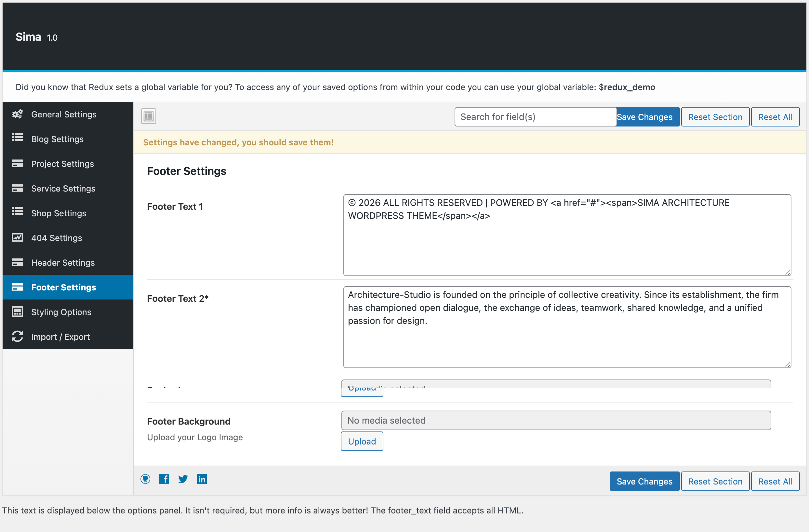
Task: Focus the Search for field(s) box
Action: (535, 117)
